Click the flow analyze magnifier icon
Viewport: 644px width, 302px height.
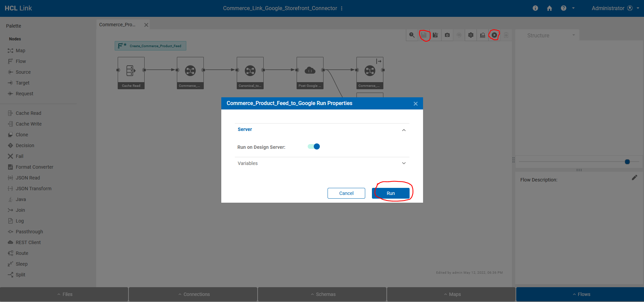tap(412, 35)
